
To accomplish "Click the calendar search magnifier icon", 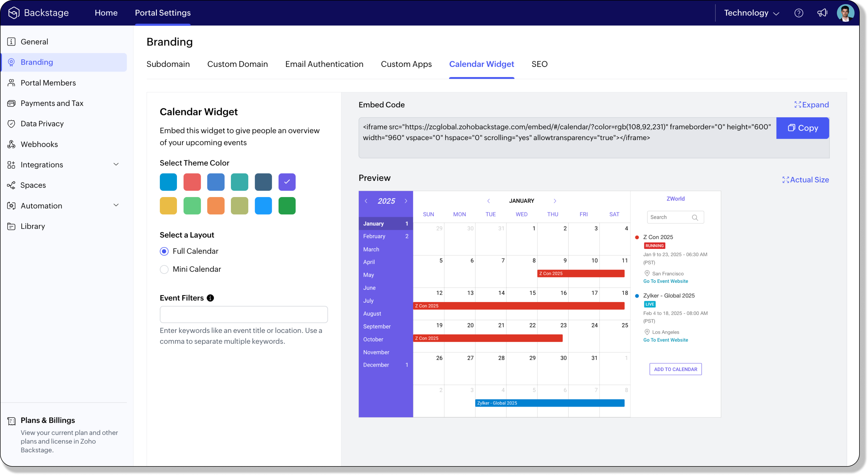I will 695,218.
